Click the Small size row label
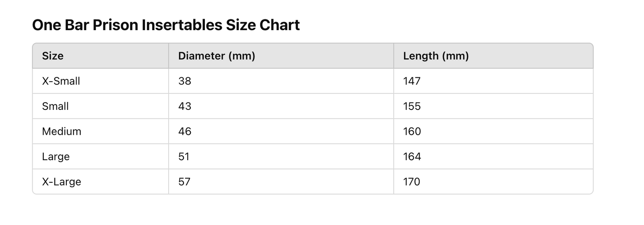Screen dimensions: 644x225 (56, 106)
